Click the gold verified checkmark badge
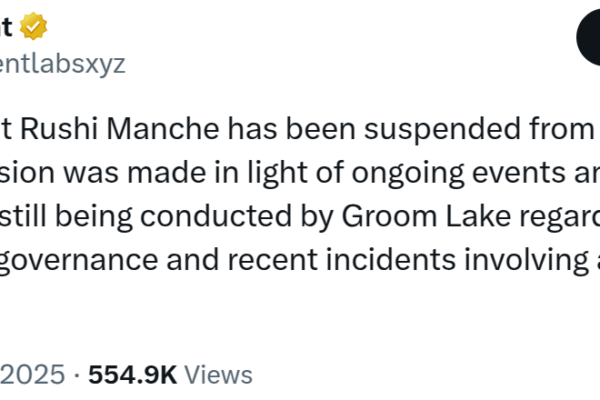This screenshot has width=600, height=400. pos(33,26)
